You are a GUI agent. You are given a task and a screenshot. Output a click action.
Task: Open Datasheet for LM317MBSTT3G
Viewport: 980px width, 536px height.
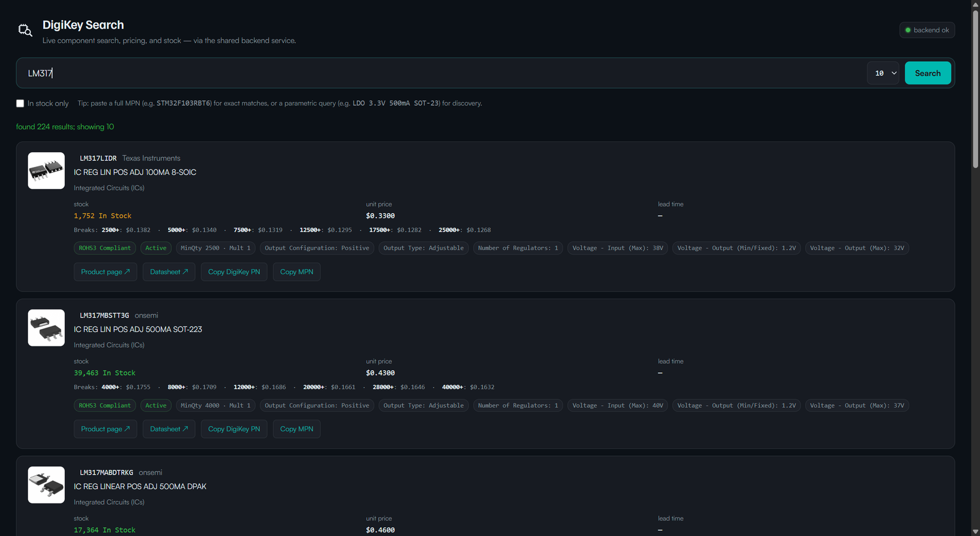(169, 429)
